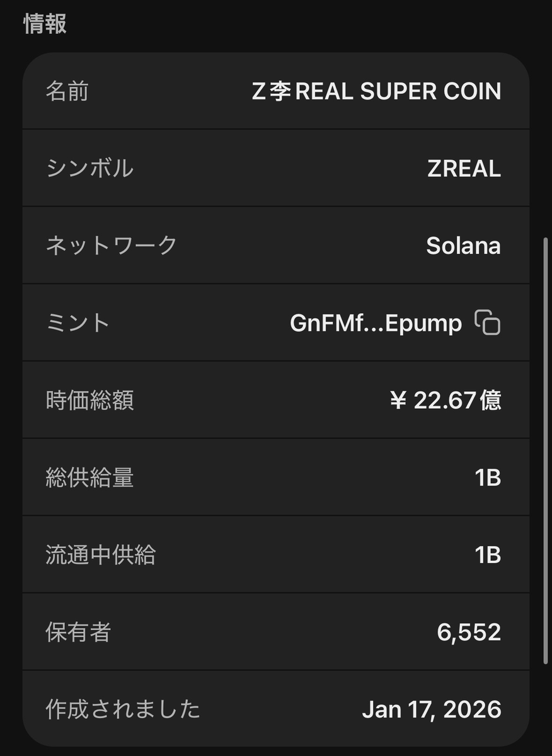Click the ミント row label
The image size is (552, 756).
tap(78, 323)
